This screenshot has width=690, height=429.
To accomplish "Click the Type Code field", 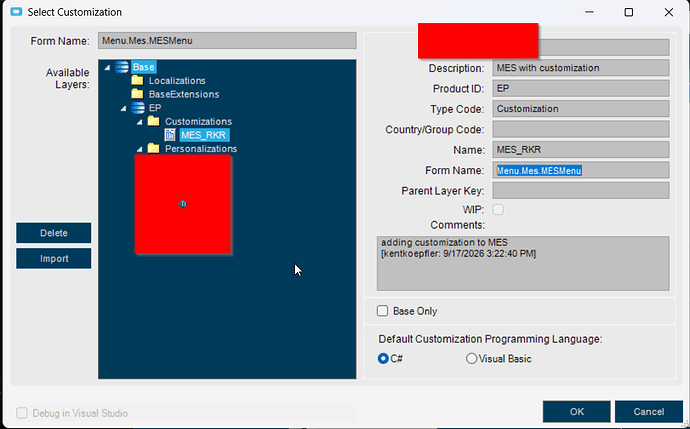I will 581,109.
